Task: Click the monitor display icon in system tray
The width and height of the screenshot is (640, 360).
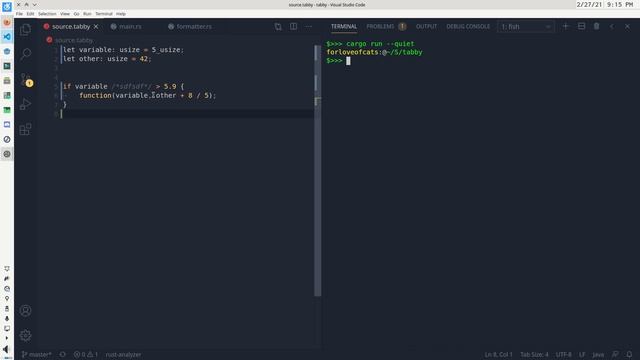Action: 7,329
